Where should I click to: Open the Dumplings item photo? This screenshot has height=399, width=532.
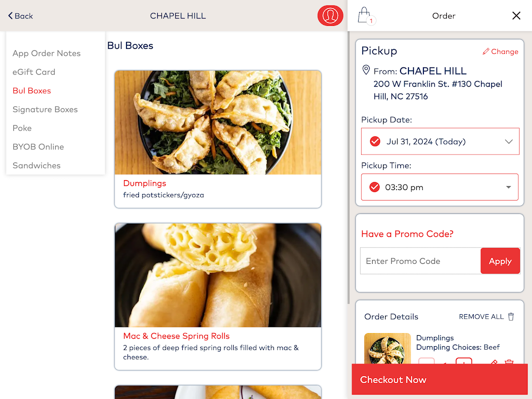coord(218,123)
